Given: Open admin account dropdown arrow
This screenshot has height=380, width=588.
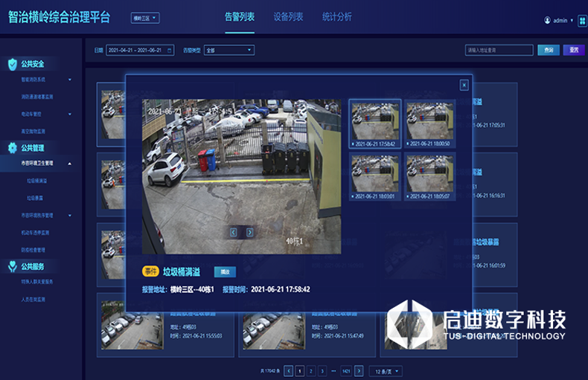Looking at the screenshot, I should [572, 20].
